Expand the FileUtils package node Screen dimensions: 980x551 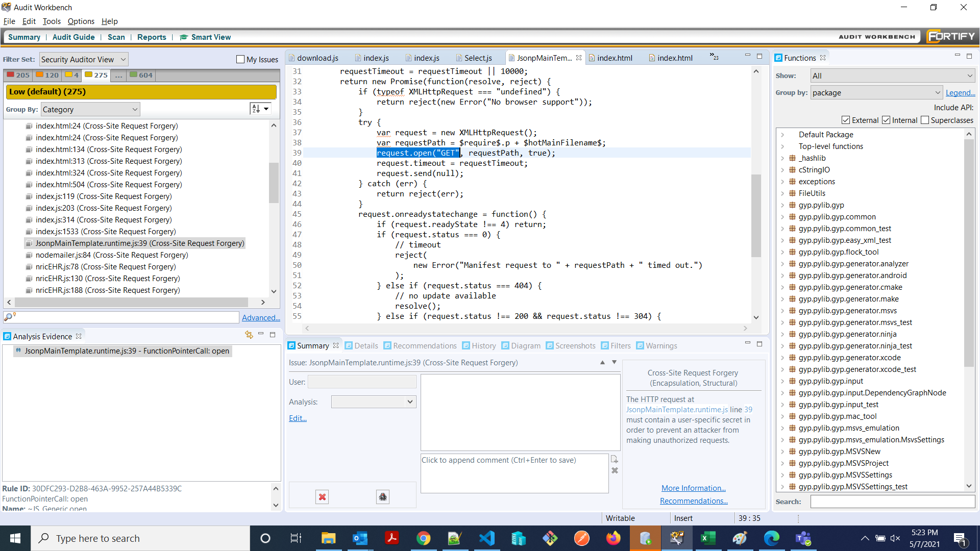[x=782, y=193]
